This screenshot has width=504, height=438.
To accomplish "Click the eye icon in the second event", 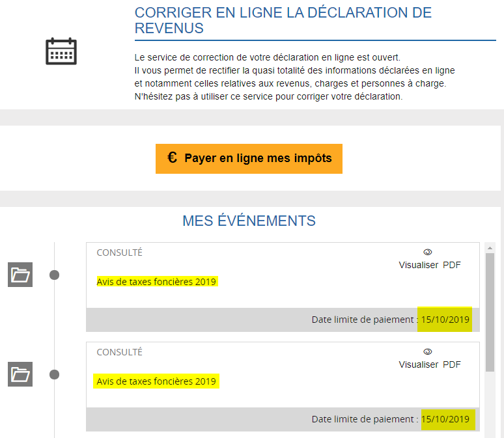I will coord(428,351).
